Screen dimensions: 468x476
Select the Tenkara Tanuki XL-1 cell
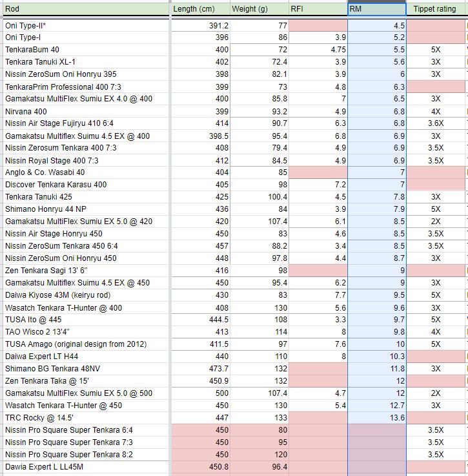(86, 62)
